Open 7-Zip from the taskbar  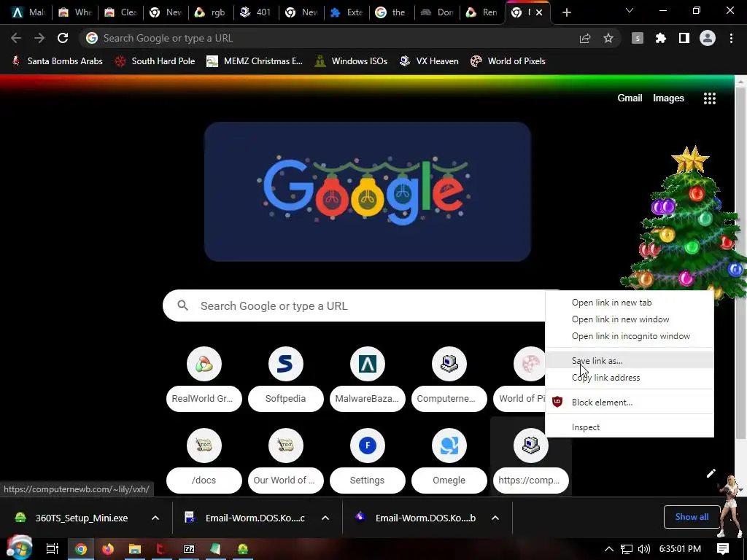pos(189,549)
